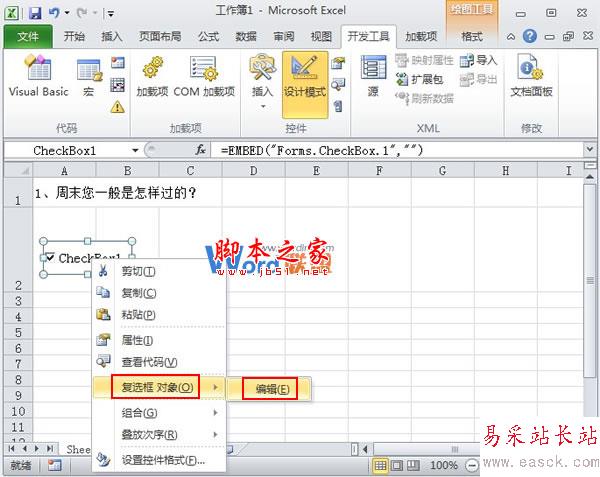Open the Undo history dropdown arrow
This screenshot has height=477, width=600.
tap(67, 13)
